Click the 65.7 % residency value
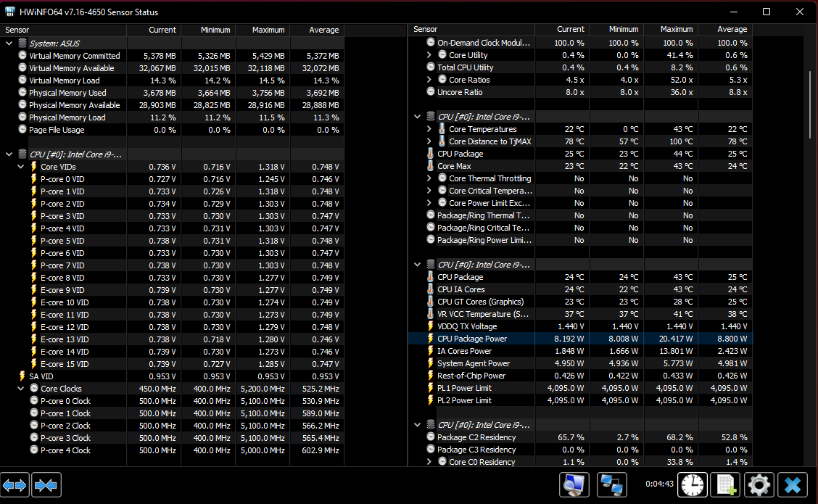The image size is (818, 504). [571, 437]
